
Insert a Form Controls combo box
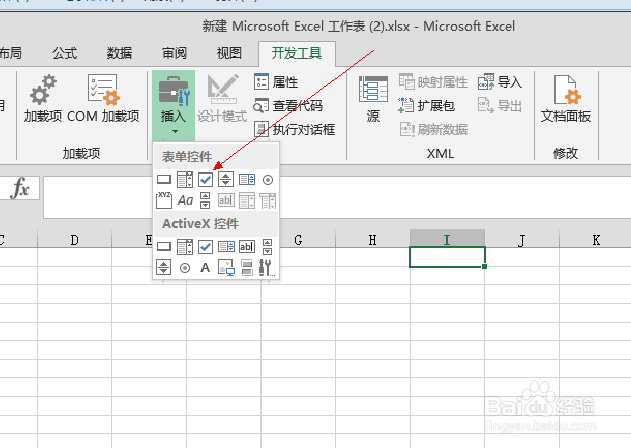pos(185,180)
